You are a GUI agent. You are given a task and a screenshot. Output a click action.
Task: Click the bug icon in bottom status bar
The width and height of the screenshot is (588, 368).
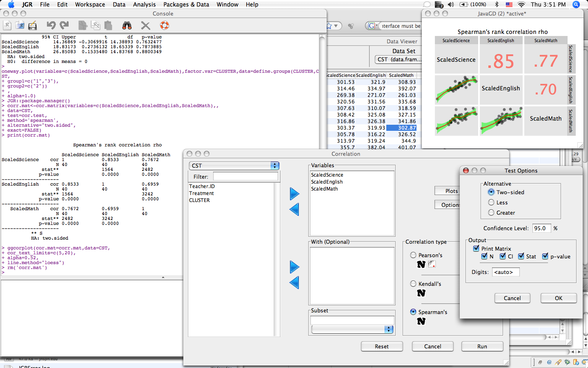coord(567,362)
